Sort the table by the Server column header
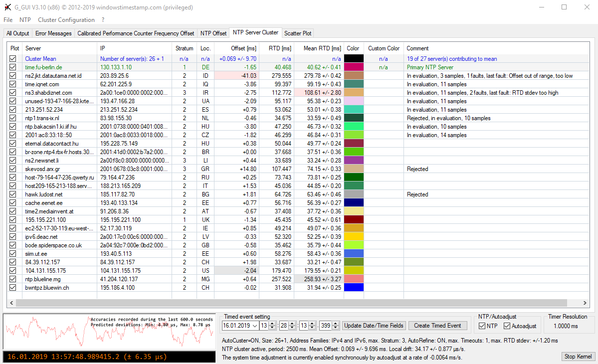This screenshot has height=364, width=598. (59, 48)
